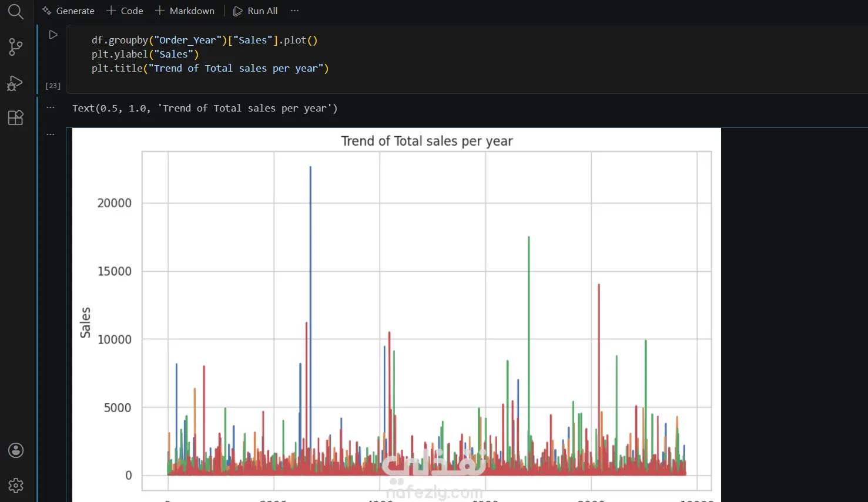Open the notebook toolbar more actions menu
The image size is (868, 502).
[x=294, y=11]
